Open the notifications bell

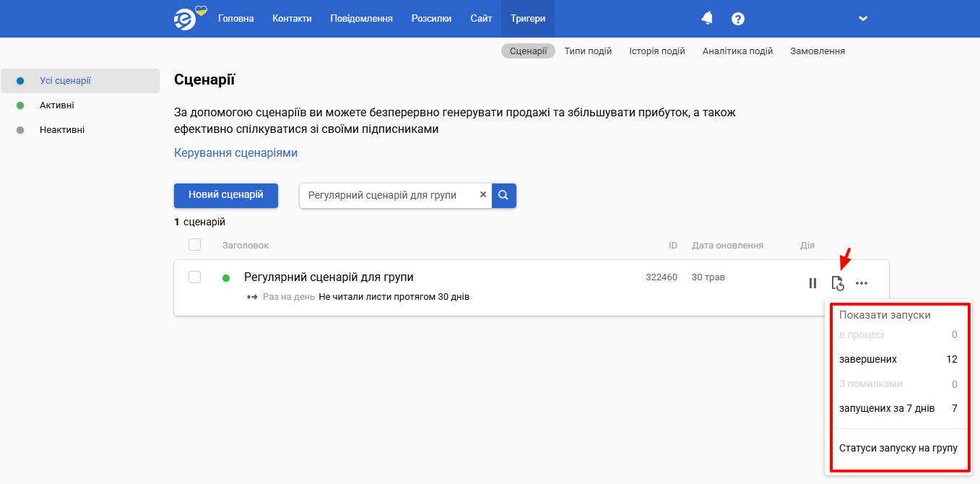tap(707, 19)
